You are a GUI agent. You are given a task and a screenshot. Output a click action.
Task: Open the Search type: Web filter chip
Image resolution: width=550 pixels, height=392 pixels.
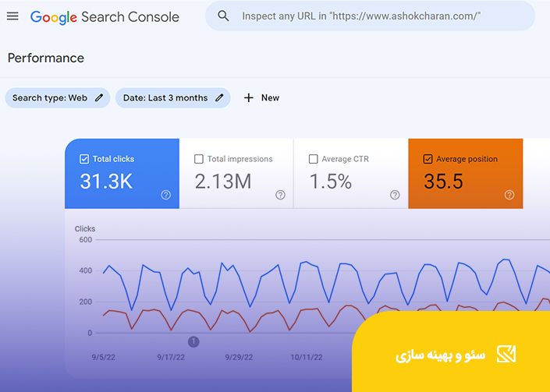point(58,97)
